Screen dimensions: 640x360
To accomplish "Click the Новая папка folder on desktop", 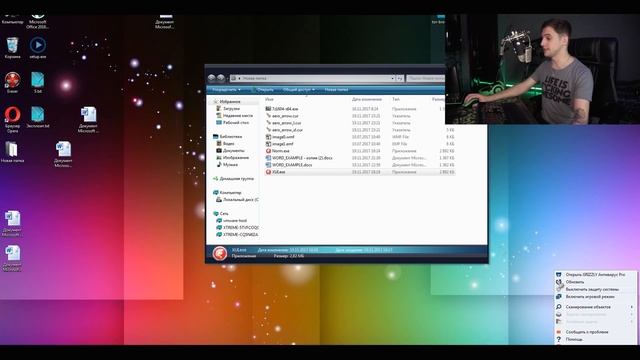I will (x=12, y=151).
